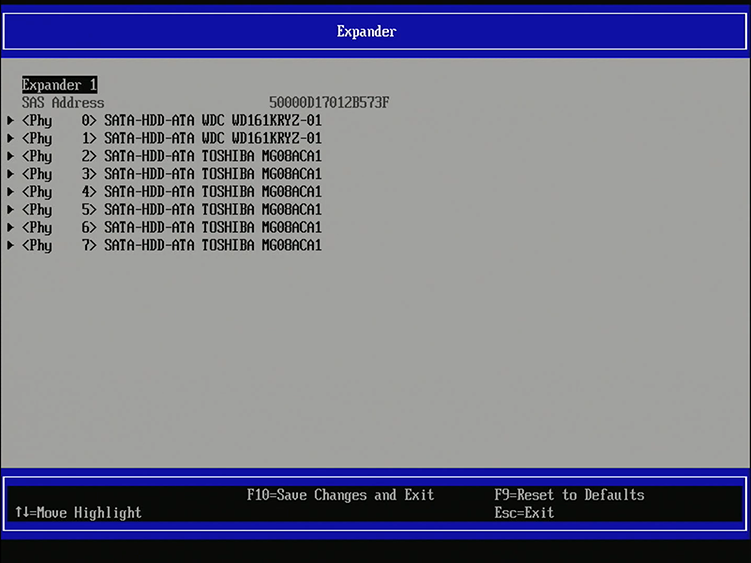Click F9=Reset to Defaults
Screen dimensions: 751x563
coord(569,494)
